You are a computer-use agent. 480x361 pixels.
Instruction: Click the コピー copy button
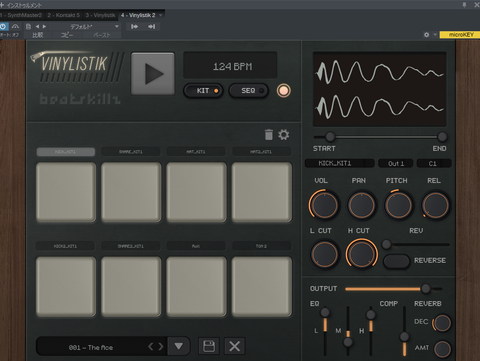67,35
